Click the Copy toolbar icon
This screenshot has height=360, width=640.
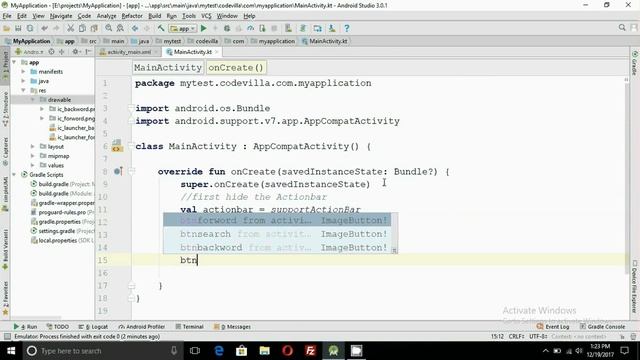(x=82, y=29)
